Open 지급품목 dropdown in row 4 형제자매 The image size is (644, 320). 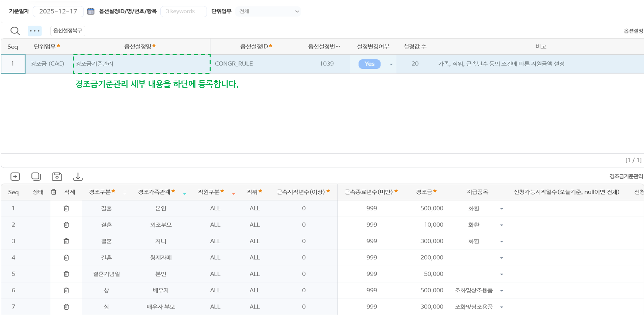tap(502, 258)
